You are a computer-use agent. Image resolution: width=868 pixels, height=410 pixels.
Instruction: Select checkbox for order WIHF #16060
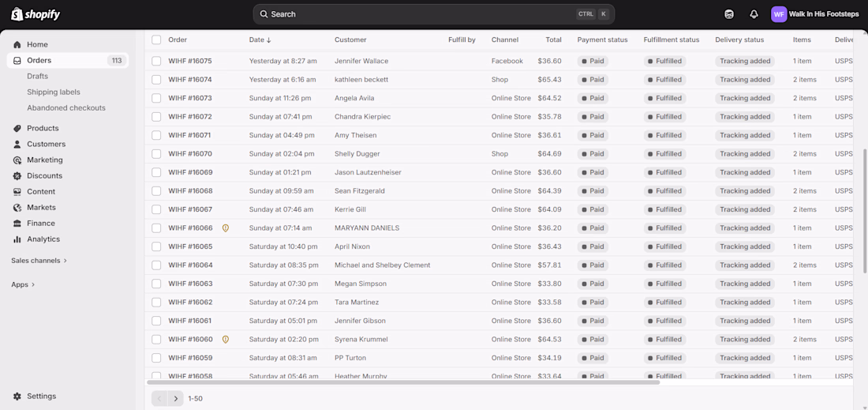[157, 339]
